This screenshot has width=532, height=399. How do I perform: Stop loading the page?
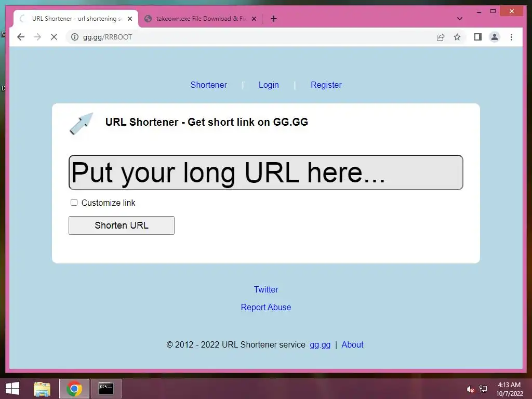(54, 37)
